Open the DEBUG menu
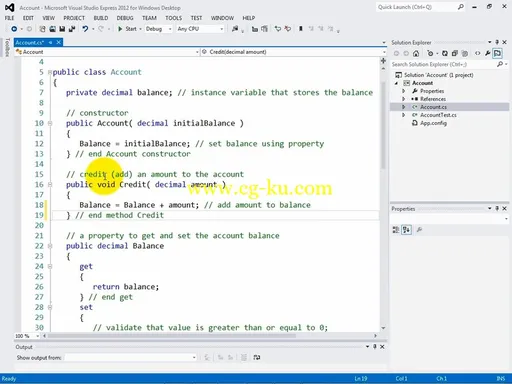The height and width of the screenshot is (384, 512). tap(125, 18)
